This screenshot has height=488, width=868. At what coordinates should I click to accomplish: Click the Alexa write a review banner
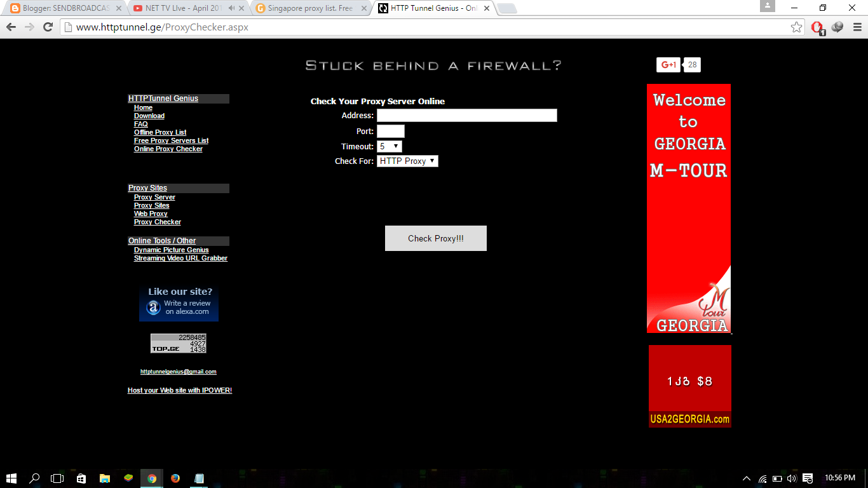coord(179,303)
